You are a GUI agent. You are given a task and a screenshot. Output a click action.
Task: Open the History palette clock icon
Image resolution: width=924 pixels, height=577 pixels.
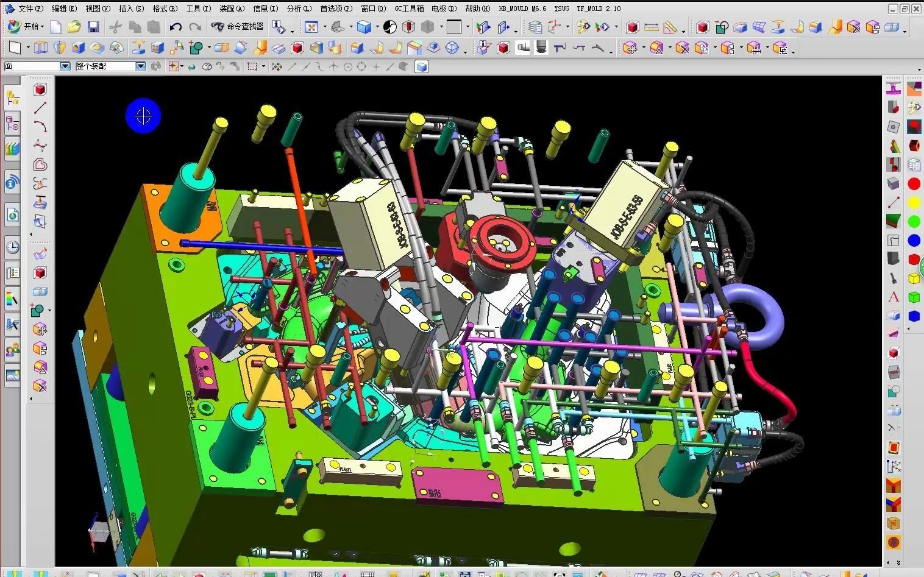[12, 247]
